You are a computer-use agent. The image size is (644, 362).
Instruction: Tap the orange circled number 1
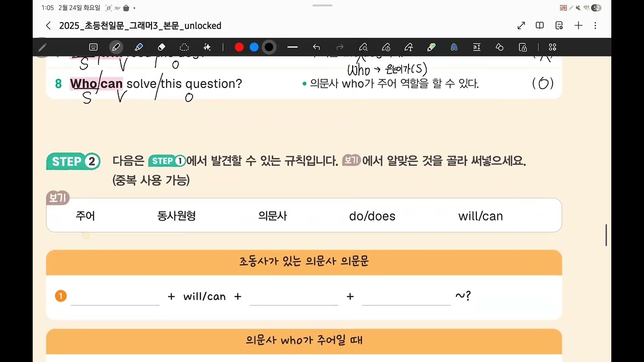(x=60, y=297)
